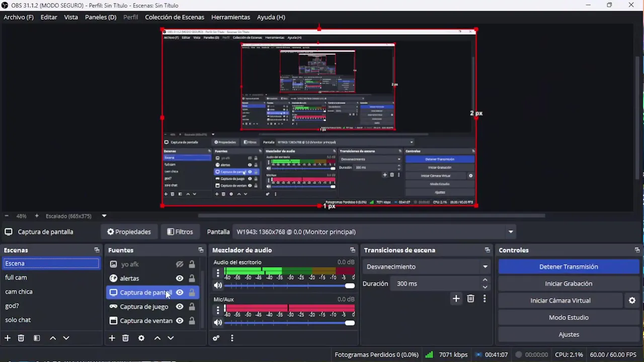Open scene filters icon in Escenas panel
This screenshot has width=644, height=362.
(37, 338)
